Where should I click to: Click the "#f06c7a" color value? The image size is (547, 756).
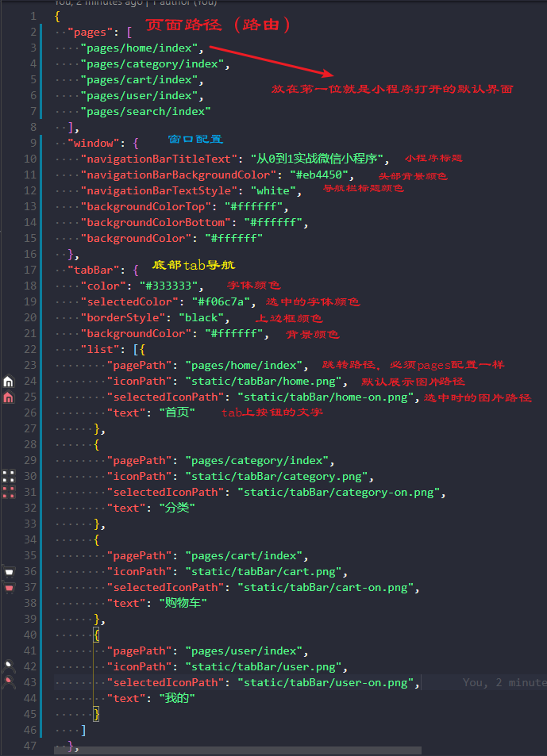point(221,301)
